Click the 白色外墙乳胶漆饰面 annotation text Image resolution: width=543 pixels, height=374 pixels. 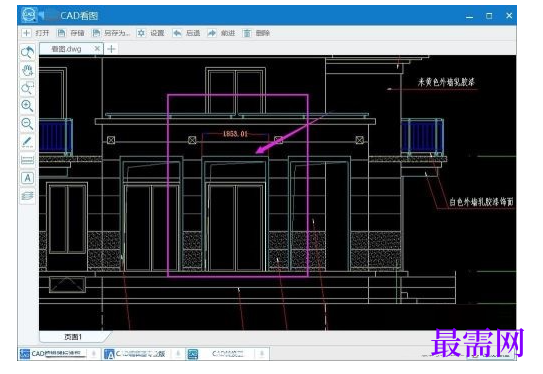click(x=481, y=202)
